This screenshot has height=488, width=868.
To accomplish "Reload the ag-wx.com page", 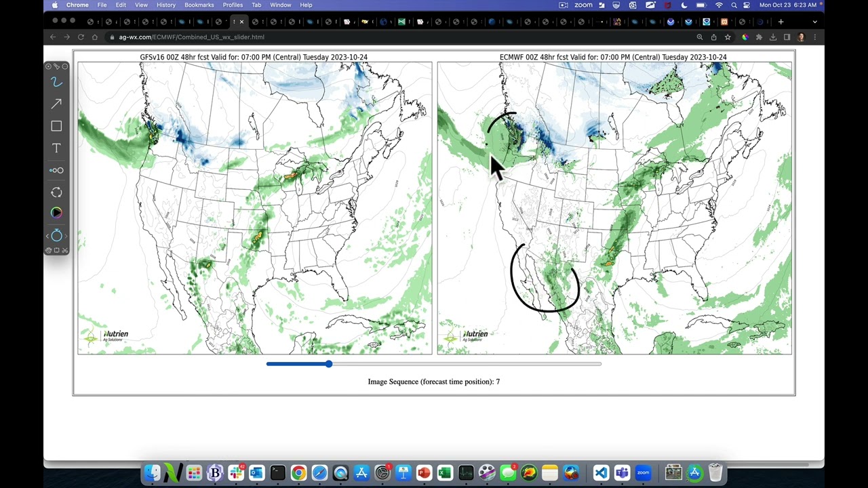I will [81, 37].
